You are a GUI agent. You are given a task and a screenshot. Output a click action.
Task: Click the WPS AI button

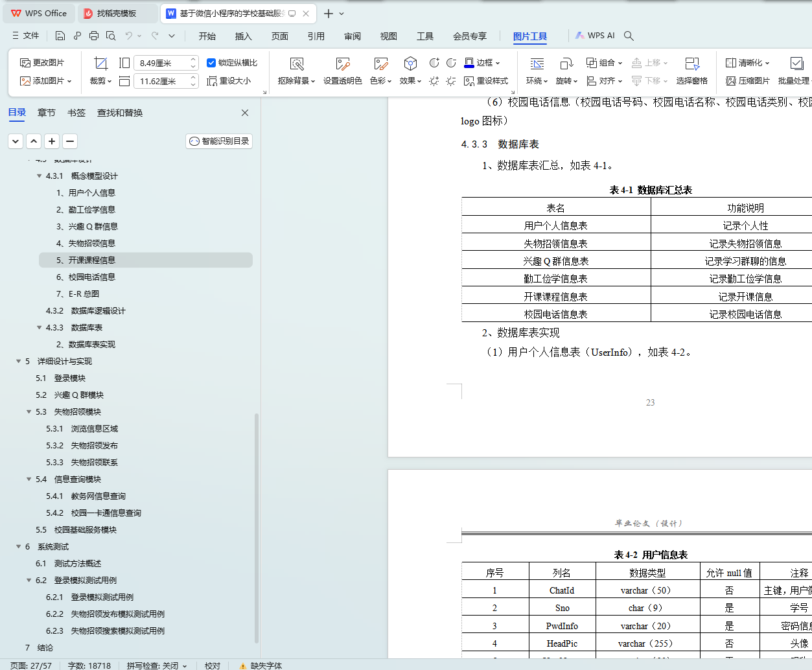[596, 36]
